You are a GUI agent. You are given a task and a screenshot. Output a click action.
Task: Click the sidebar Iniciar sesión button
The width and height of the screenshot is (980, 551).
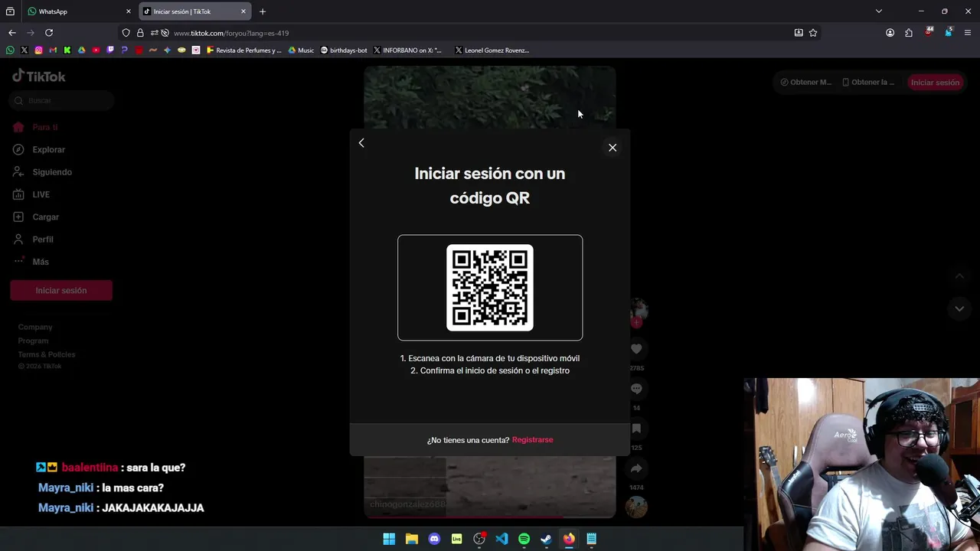(61, 290)
